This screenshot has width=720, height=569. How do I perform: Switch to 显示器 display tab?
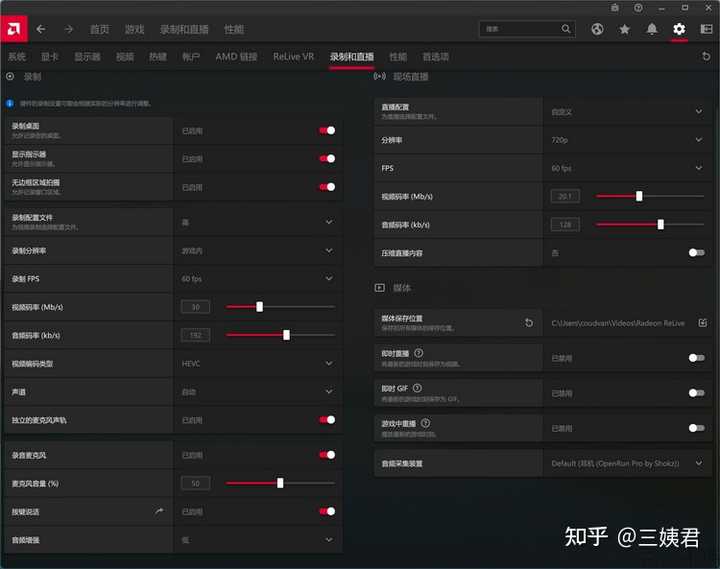(x=87, y=56)
